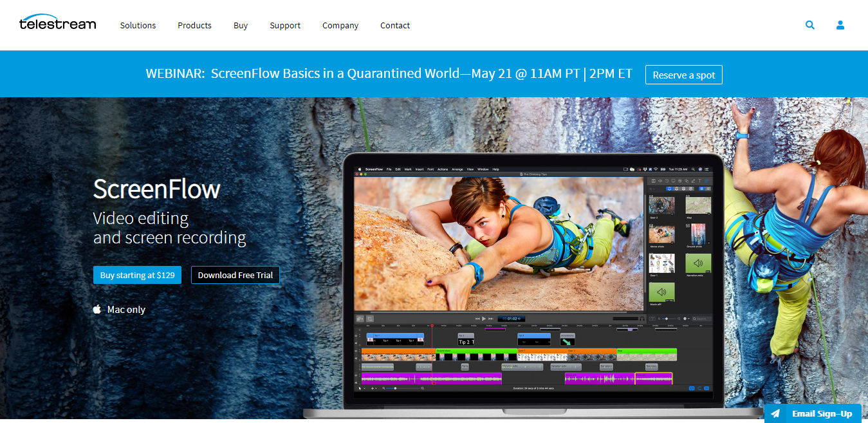Click the paper plane Email Sign-Up icon
Image resolution: width=868 pixels, height=423 pixels.
(775, 413)
